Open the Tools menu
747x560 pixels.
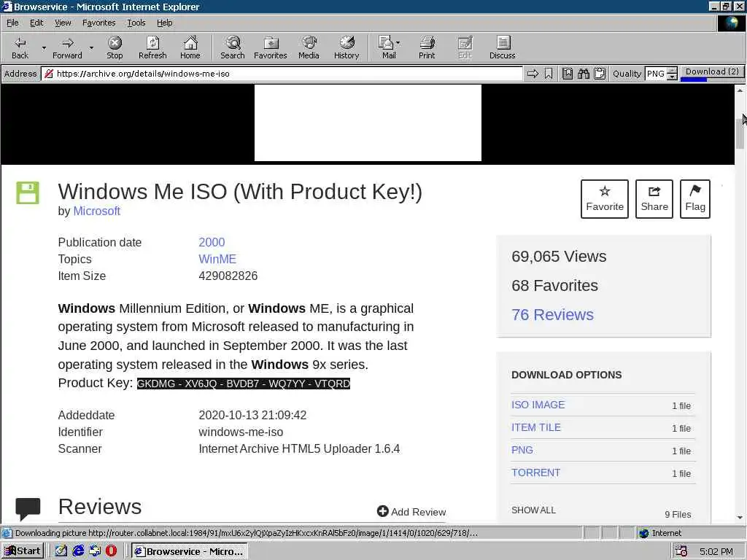click(136, 23)
